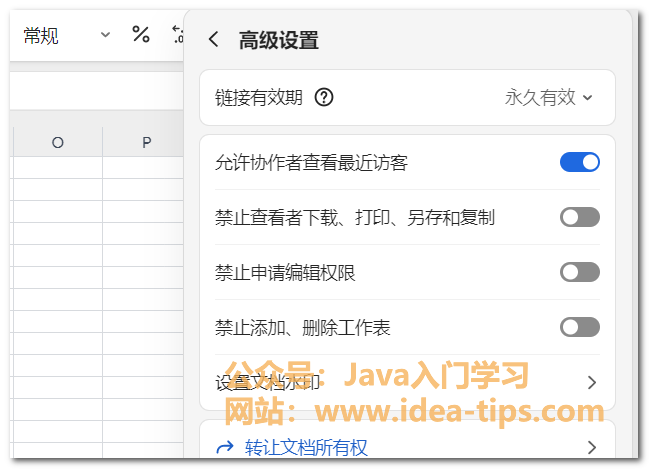Open 设置文档水印 by its label
This screenshot has height=469, width=649.
tap(267, 382)
